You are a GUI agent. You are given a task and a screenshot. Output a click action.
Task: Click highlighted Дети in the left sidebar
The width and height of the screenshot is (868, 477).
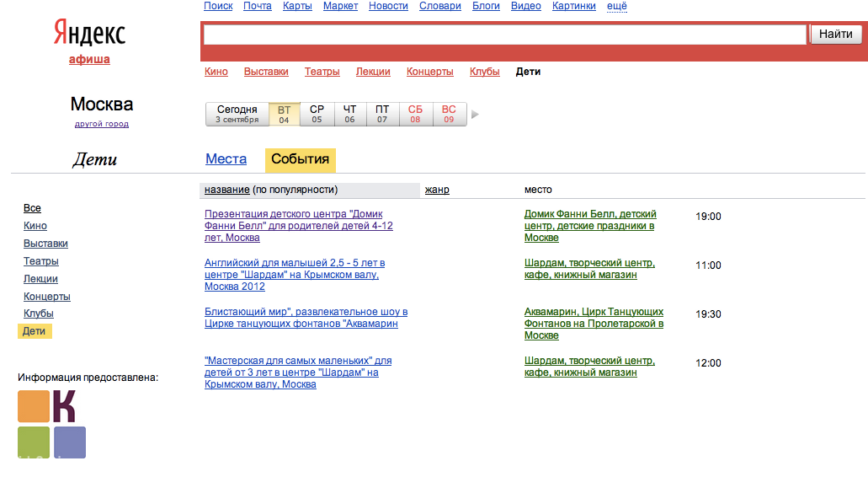35,331
